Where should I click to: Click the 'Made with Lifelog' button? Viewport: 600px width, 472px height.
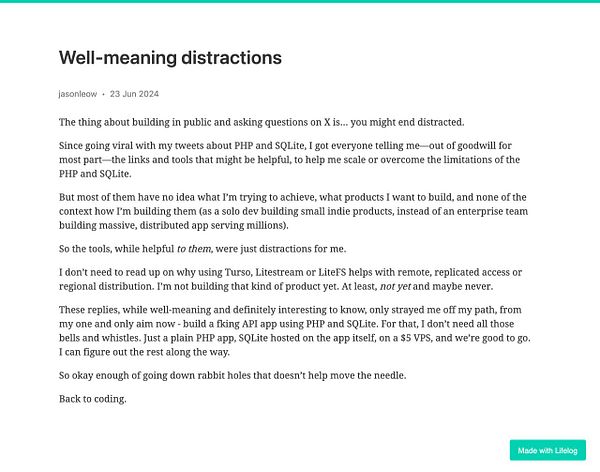pyautogui.click(x=548, y=450)
